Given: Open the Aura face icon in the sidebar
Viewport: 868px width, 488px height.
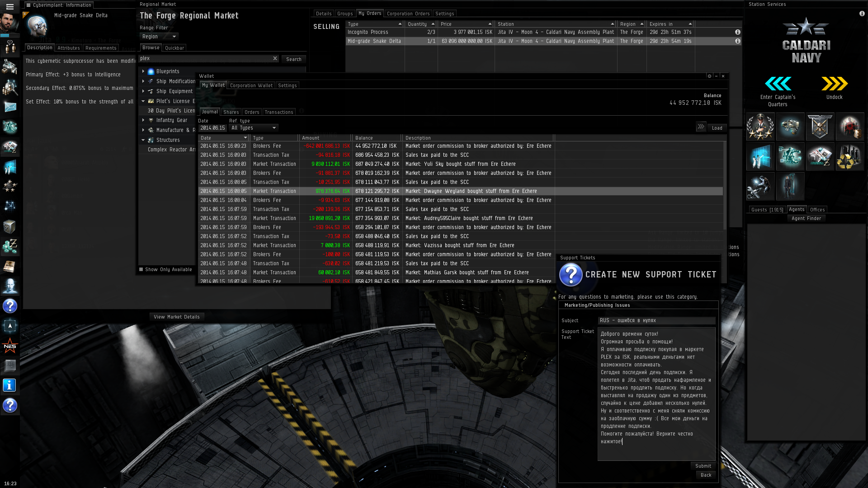Looking at the screenshot, I should tap(9, 286).
